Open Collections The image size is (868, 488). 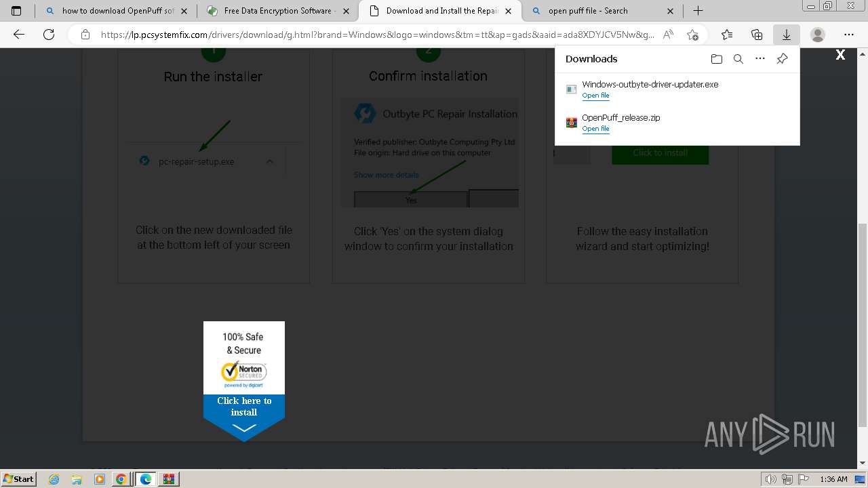(x=757, y=35)
